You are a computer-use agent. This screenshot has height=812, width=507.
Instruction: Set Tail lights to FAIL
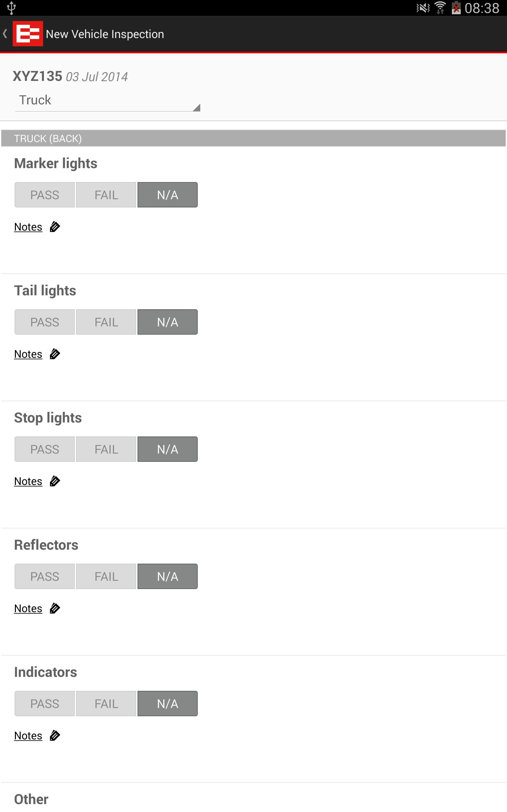tap(106, 322)
